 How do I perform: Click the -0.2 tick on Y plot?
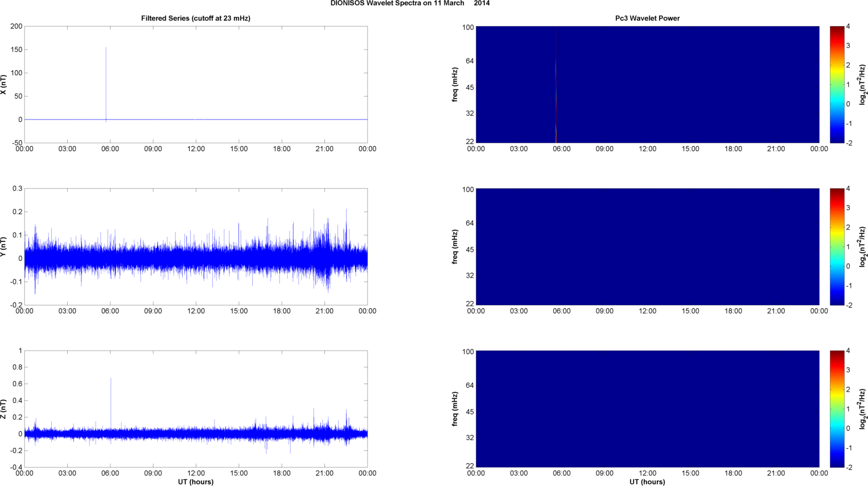16,305
